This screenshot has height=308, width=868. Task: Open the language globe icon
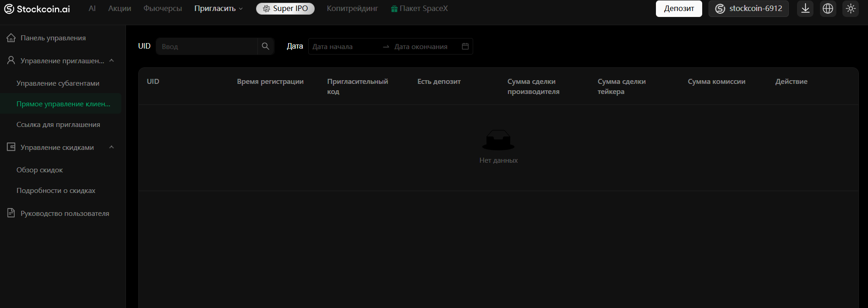coord(828,9)
